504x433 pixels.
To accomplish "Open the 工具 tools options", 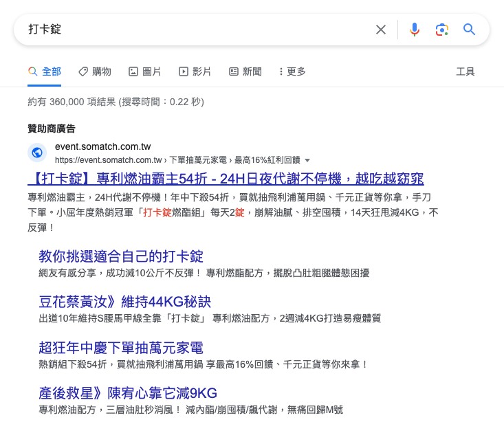I will (x=465, y=71).
